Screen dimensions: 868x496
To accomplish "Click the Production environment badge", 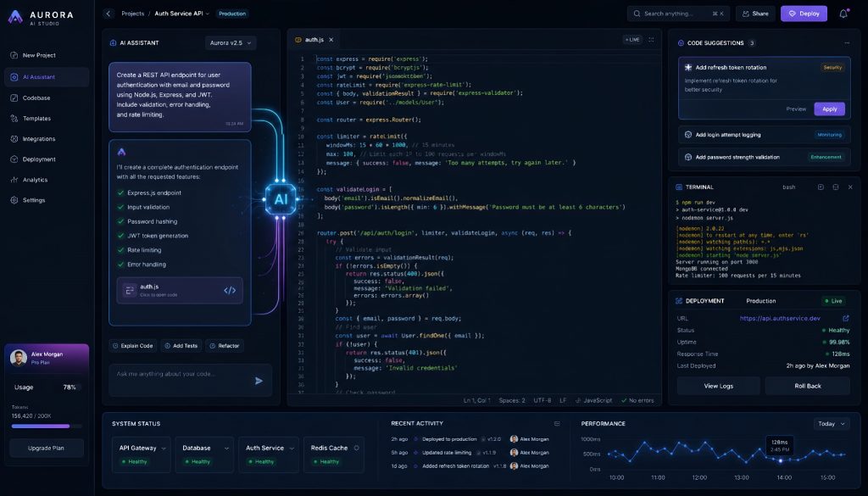I will (232, 14).
